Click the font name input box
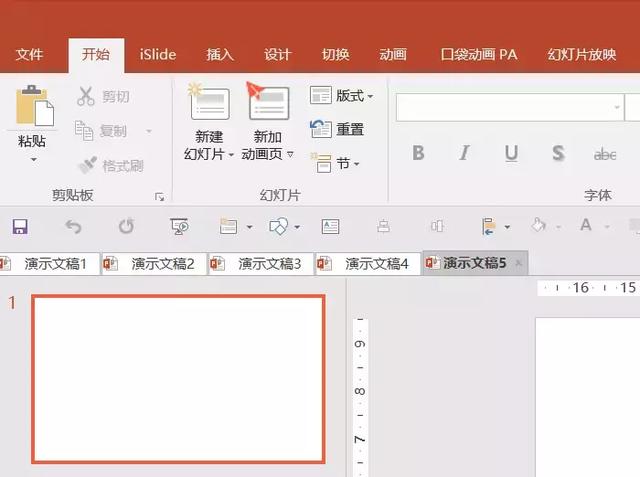640x477 pixels. point(510,107)
